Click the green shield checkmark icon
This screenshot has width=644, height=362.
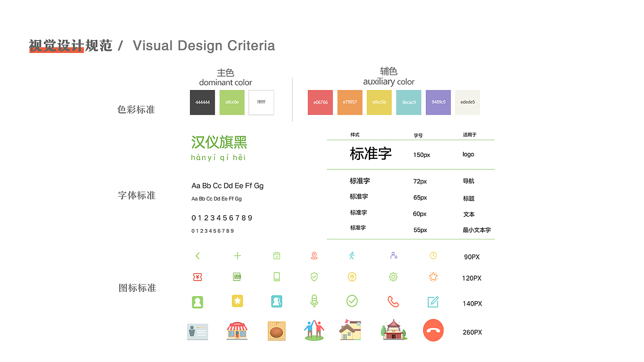click(314, 277)
